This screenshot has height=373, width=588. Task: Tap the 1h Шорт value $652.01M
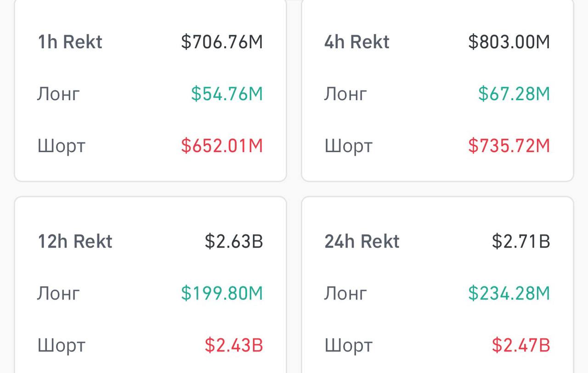tap(222, 146)
